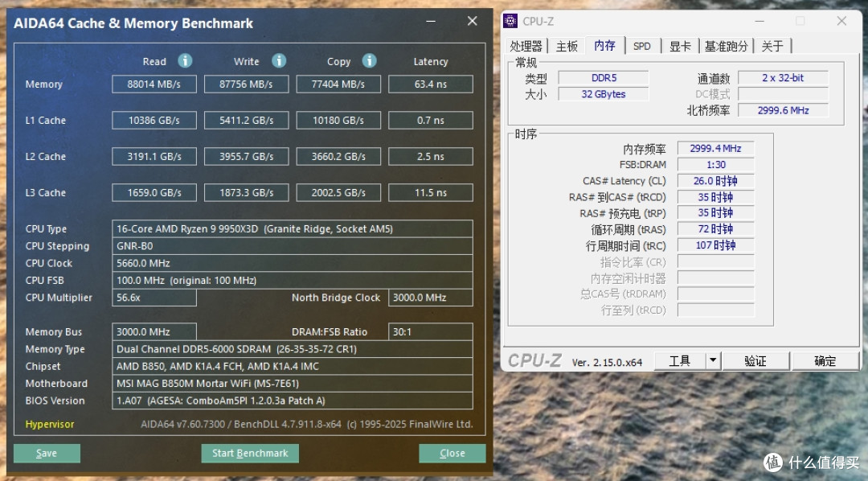Click the DDR5 type field in CPU-Z
This screenshot has width=868, height=481.
604,78
